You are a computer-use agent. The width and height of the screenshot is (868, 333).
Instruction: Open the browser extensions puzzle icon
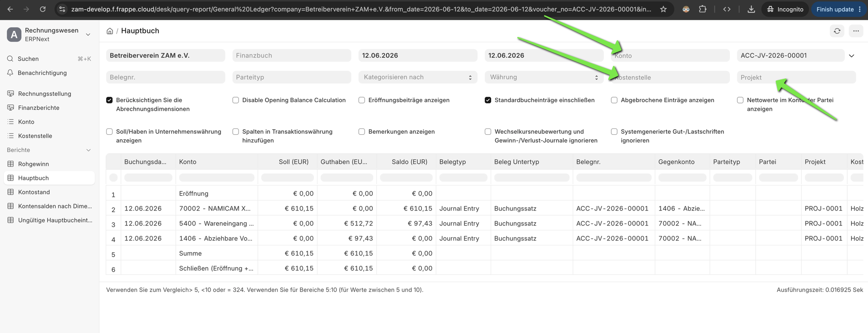[702, 9]
